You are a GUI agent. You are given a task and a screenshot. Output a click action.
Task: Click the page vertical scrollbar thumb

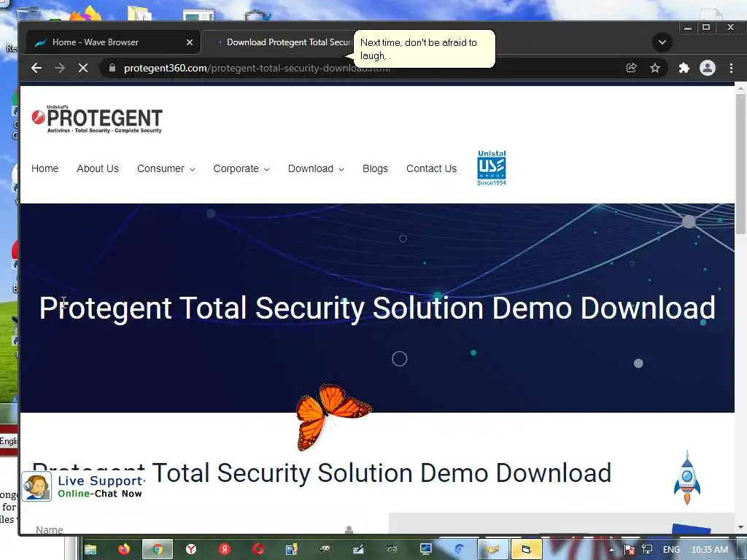740,163
